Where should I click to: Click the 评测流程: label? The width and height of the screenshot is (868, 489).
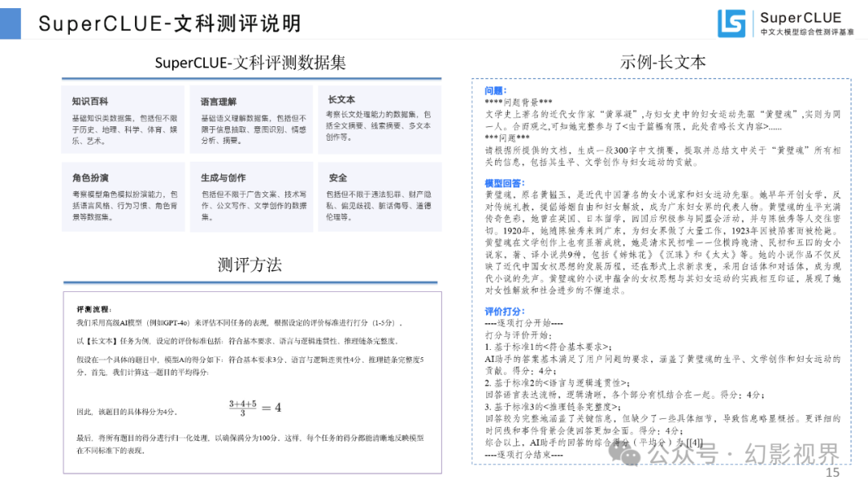point(94,310)
